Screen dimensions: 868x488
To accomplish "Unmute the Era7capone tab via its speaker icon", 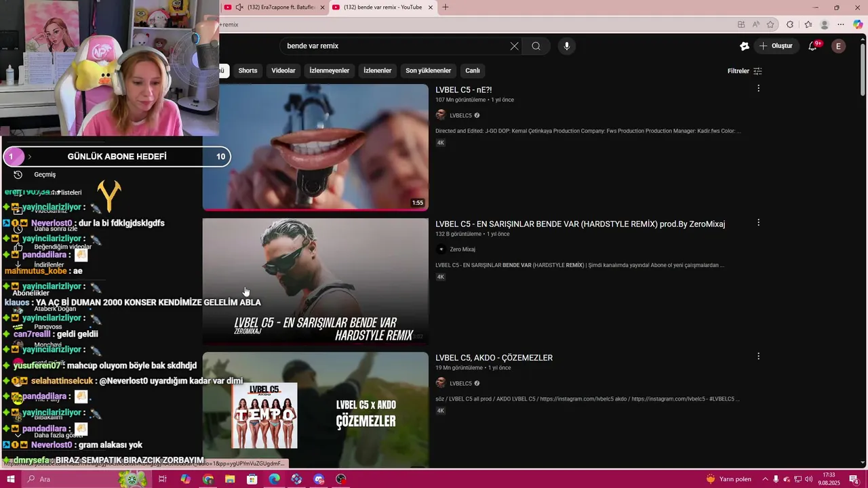I will (x=239, y=7).
